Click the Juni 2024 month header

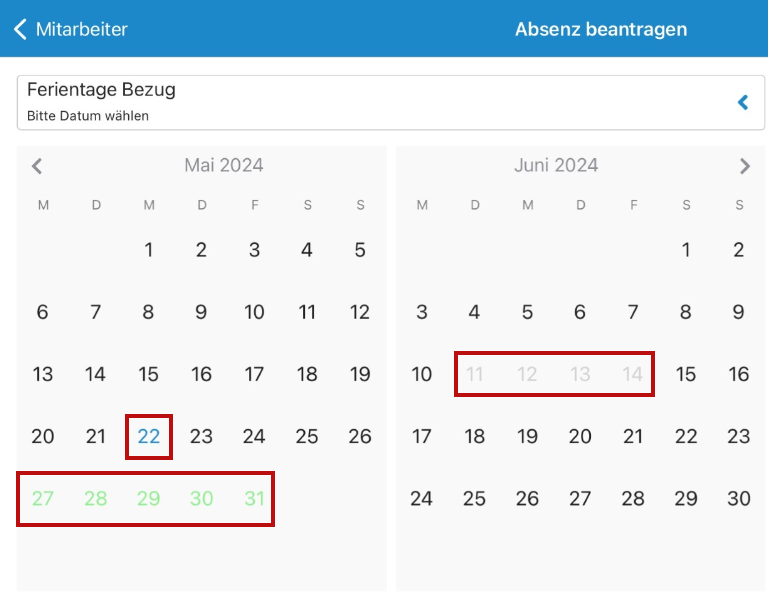(x=556, y=166)
